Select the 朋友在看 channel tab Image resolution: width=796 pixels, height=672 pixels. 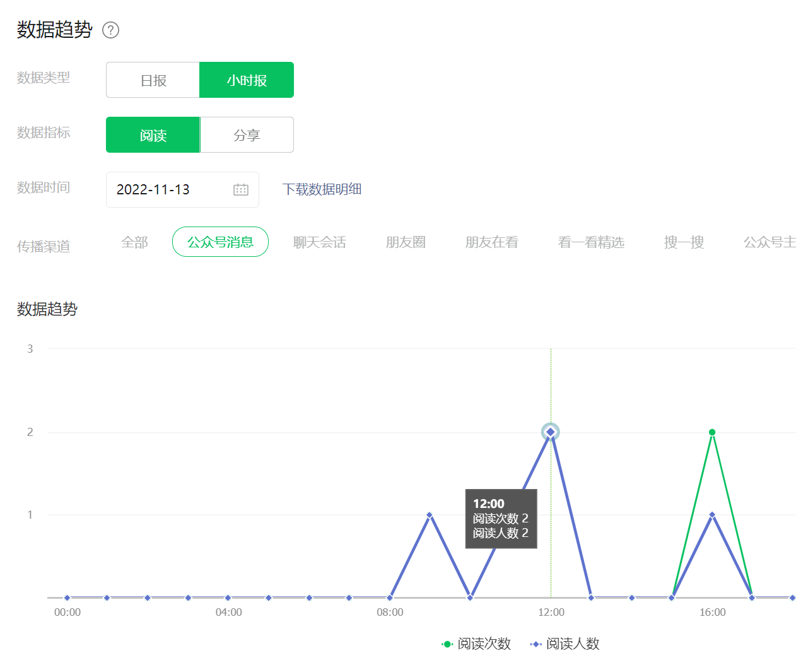(492, 242)
